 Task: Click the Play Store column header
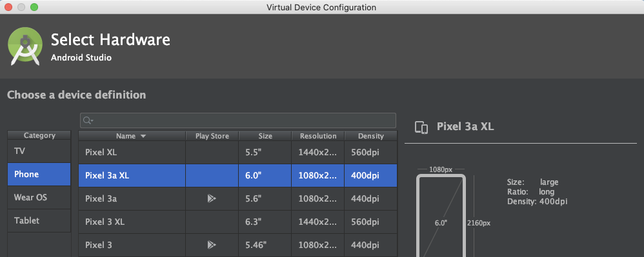(x=212, y=136)
